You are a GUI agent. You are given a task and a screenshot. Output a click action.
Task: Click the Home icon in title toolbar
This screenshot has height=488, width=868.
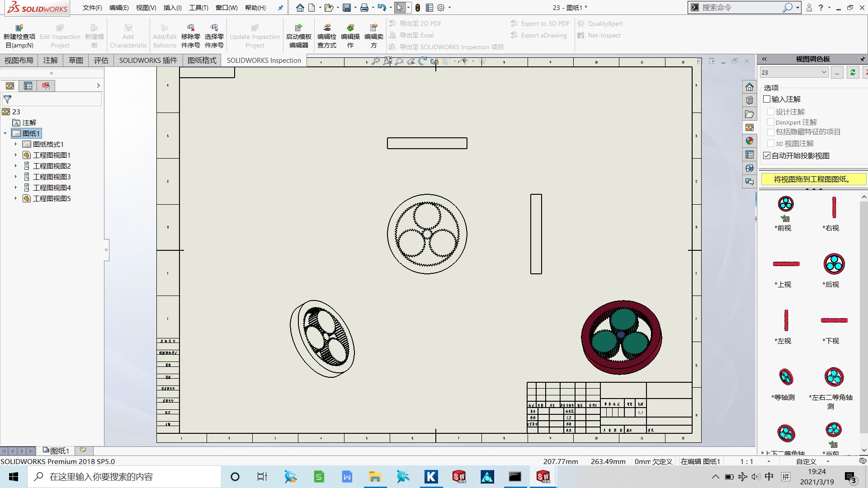[300, 8]
